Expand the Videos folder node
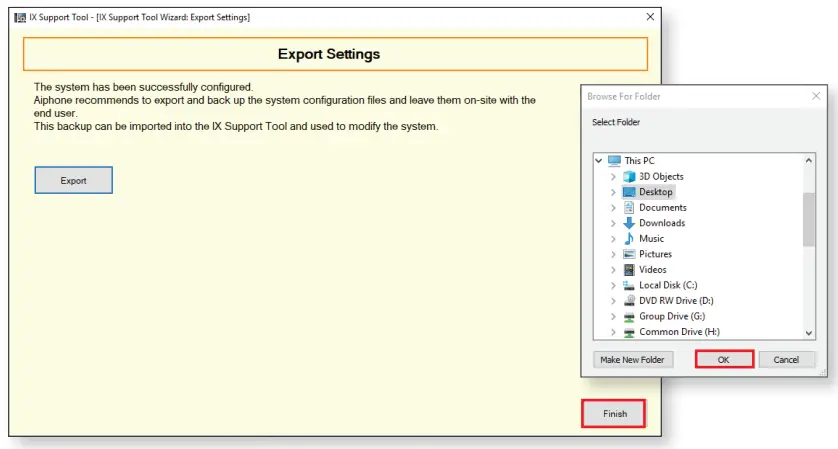The image size is (838, 449). (614, 269)
